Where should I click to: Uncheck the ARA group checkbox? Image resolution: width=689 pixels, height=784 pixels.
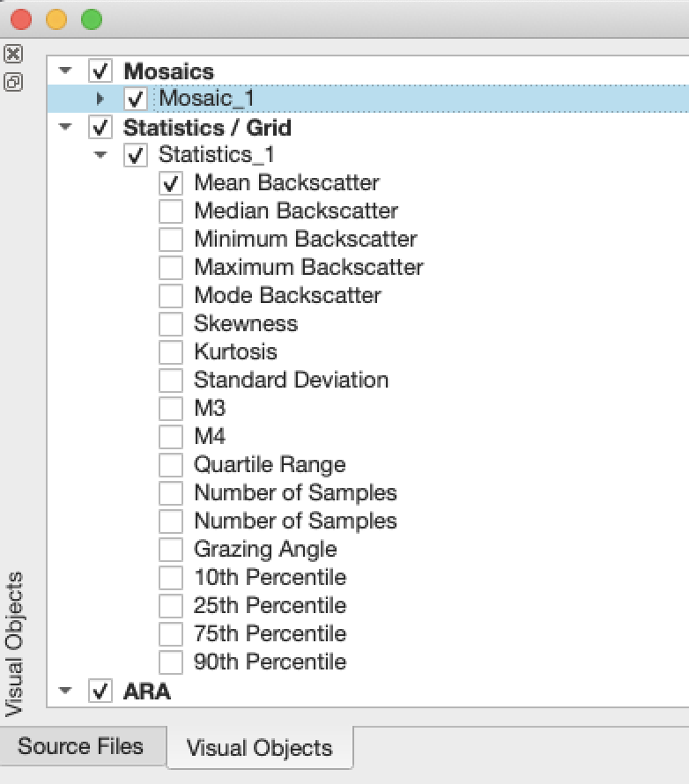click(101, 692)
